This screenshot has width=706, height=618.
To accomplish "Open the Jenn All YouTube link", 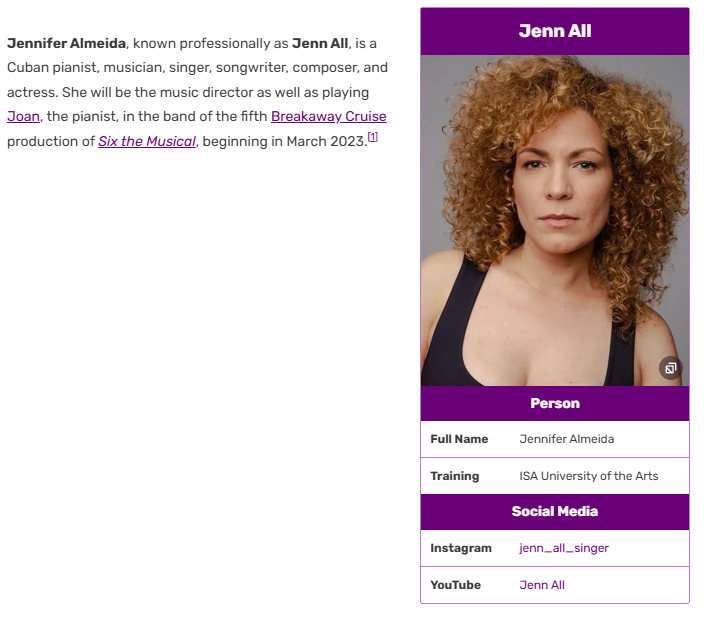I will click(x=542, y=585).
